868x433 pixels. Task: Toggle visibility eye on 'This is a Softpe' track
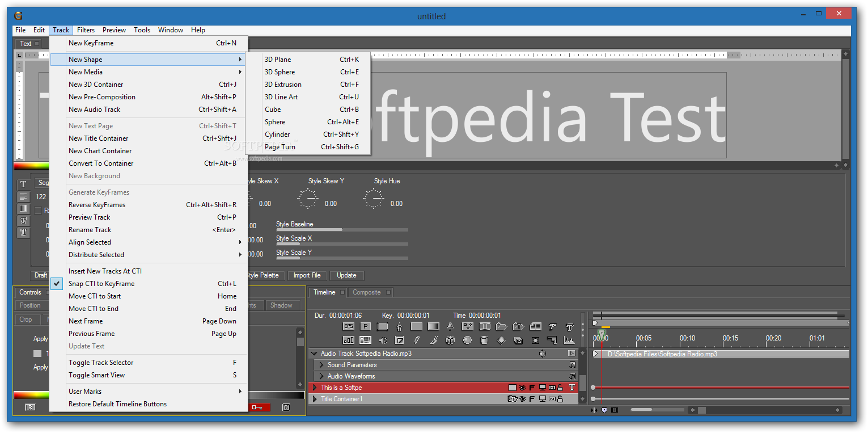coord(522,388)
